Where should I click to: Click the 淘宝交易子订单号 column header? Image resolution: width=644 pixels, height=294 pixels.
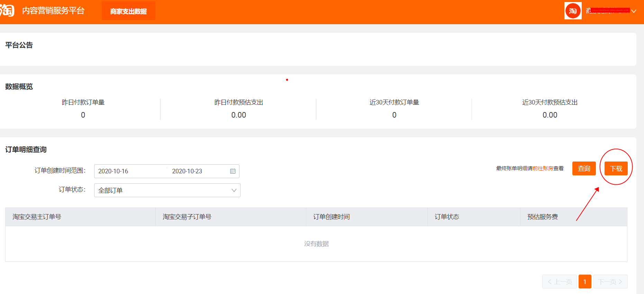click(x=187, y=217)
